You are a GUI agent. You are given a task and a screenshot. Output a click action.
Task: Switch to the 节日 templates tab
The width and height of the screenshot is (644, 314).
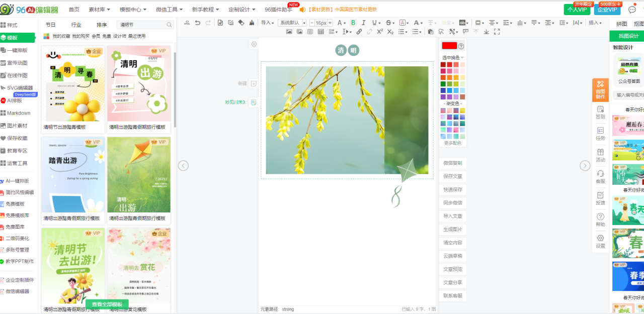click(x=51, y=25)
